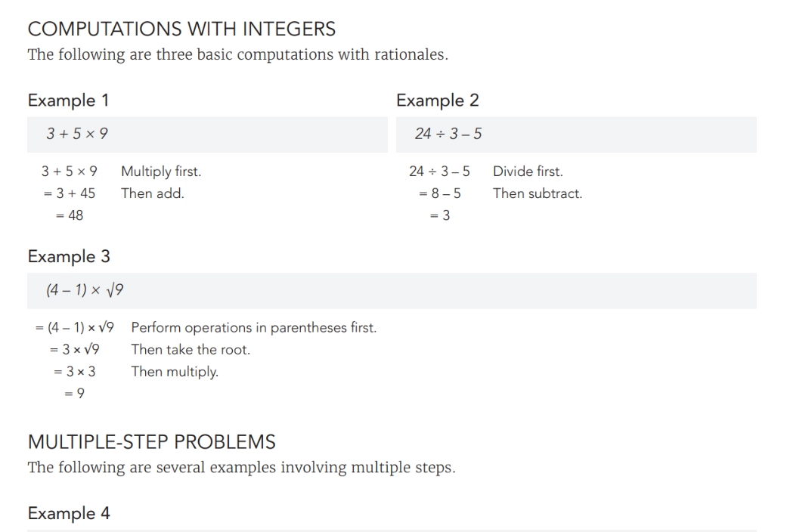The width and height of the screenshot is (787, 532).
Task: Click the 'Then subtract.' rationale text
Action: click(x=538, y=193)
